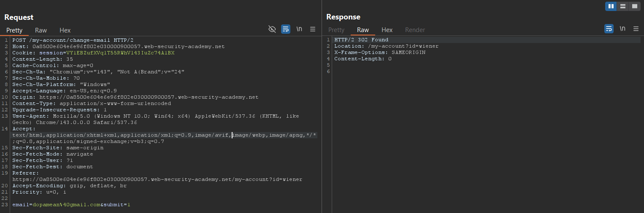The image size is (644, 213).
Task: Click the Accept-Language header line
Action: tap(65, 91)
